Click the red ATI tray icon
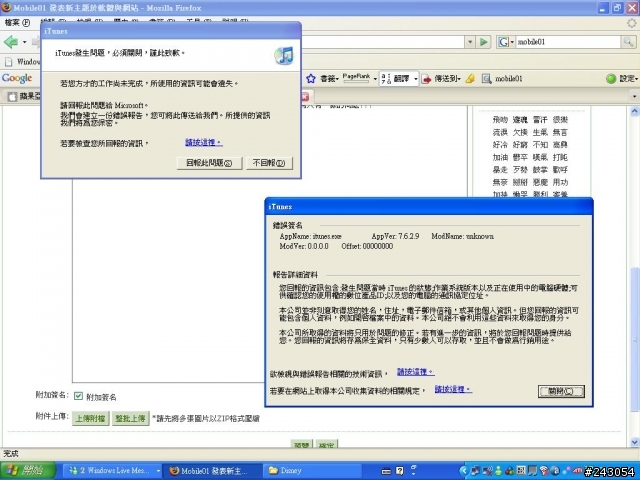 pos(577,471)
